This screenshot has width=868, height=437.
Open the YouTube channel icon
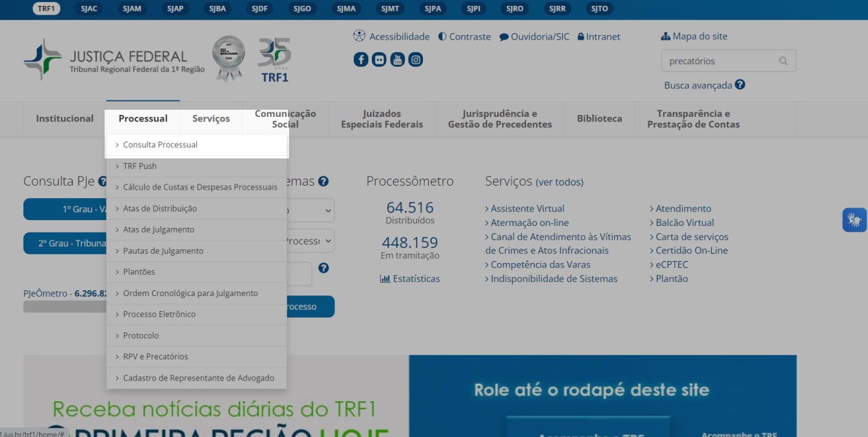pyautogui.click(x=397, y=59)
